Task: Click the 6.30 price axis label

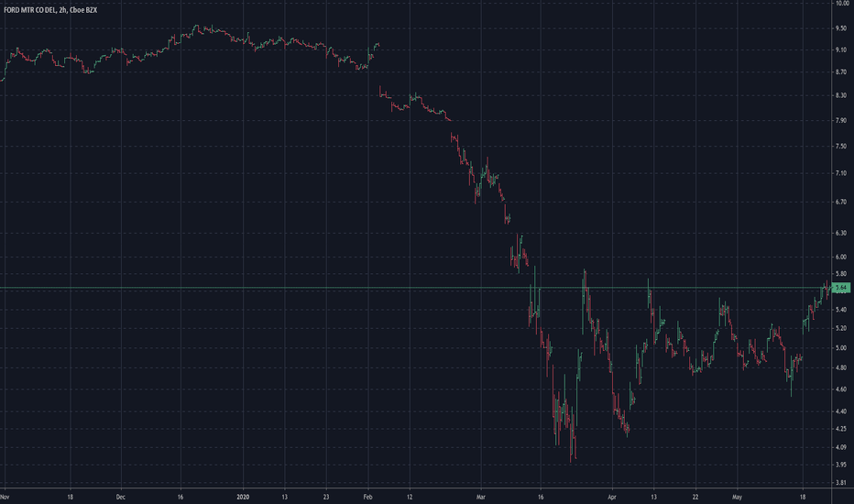Action: [841, 233]
